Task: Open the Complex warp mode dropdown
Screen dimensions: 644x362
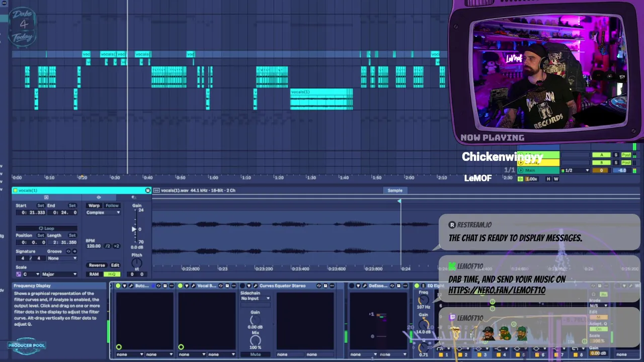Action: click(103, 213)
